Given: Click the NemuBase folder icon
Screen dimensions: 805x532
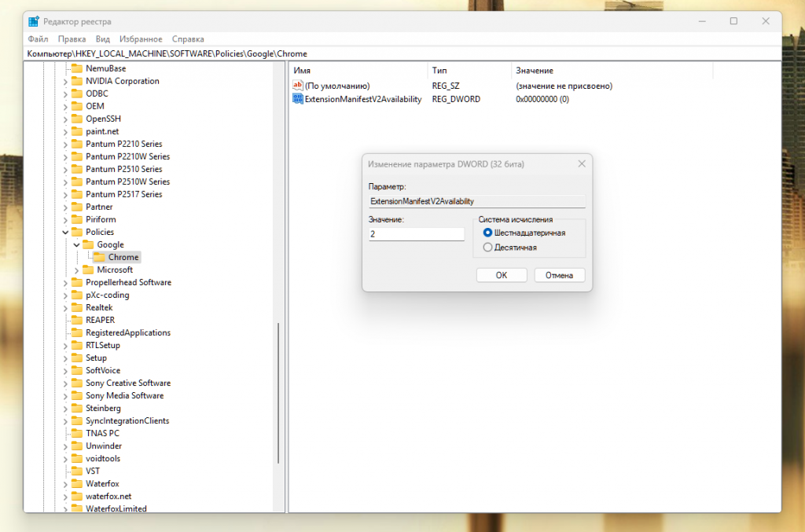Looking at the screenshot, I should pos(77,68).
